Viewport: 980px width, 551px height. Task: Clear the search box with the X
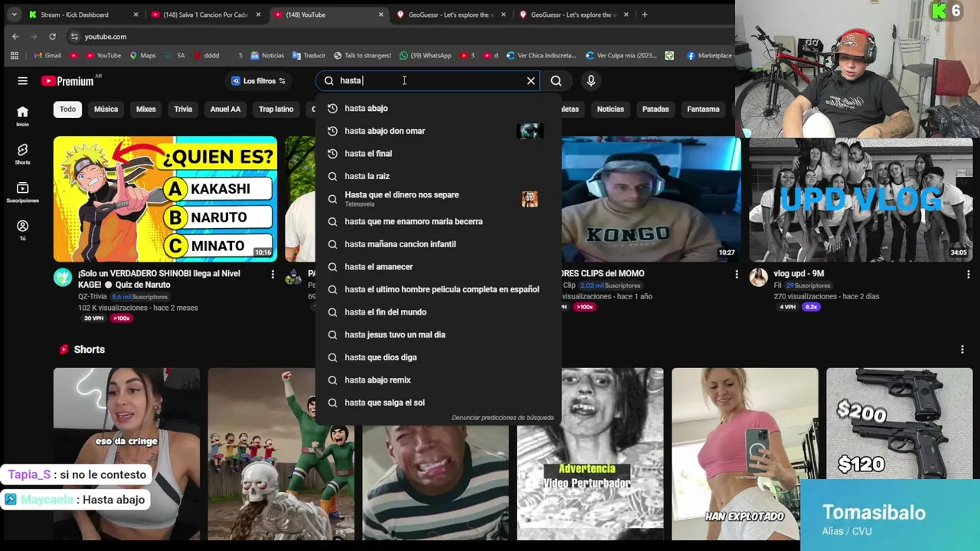tap(531, 80)
